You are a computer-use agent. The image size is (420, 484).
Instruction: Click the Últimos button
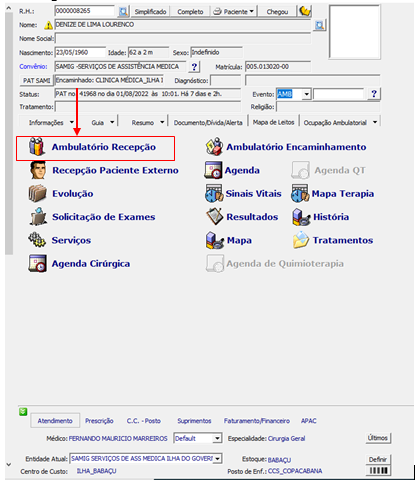[378, 438]
